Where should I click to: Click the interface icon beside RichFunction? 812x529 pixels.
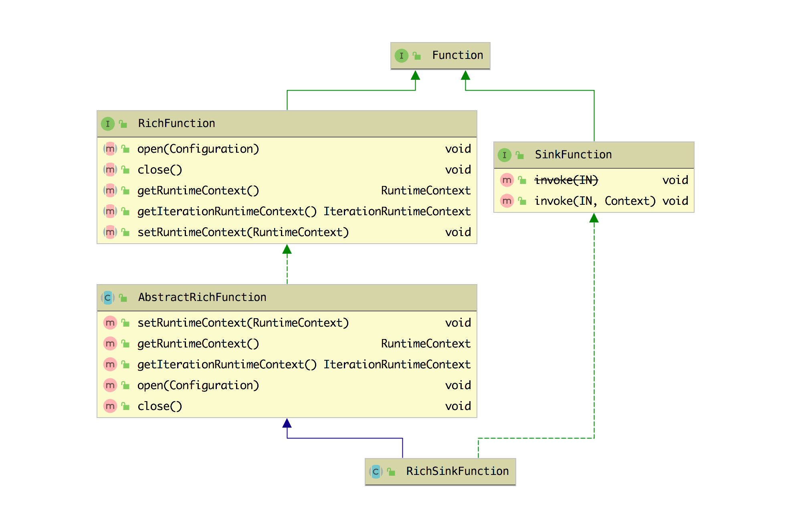[107, 124]
